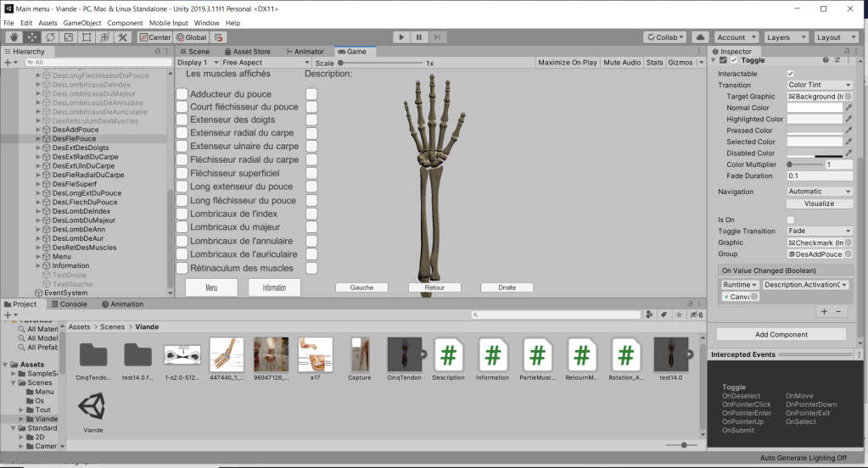Open the GameObject menu
This screenshot has width=868, height=468.
tap(82, 22)
